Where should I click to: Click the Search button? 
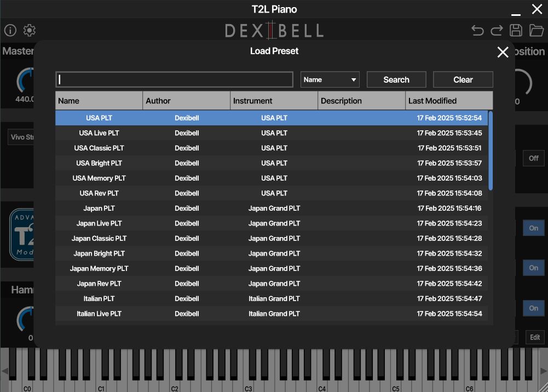[396, 79]
